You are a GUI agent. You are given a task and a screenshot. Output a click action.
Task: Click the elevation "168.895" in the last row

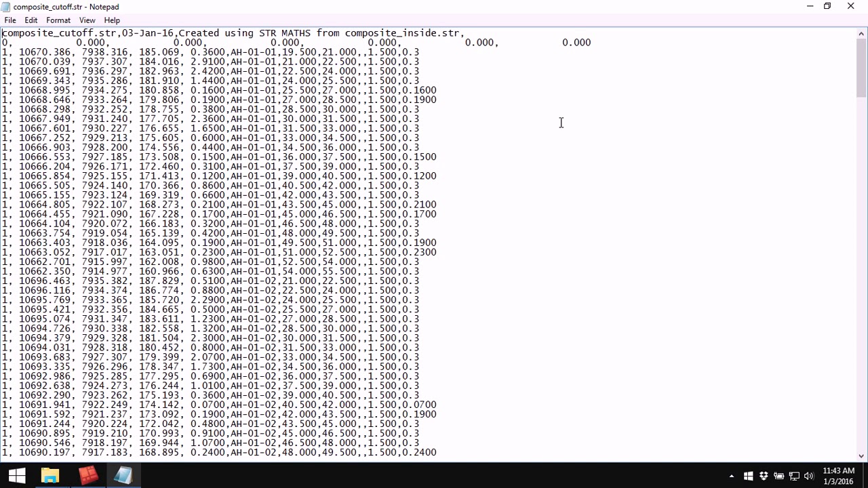coord(159,452)
